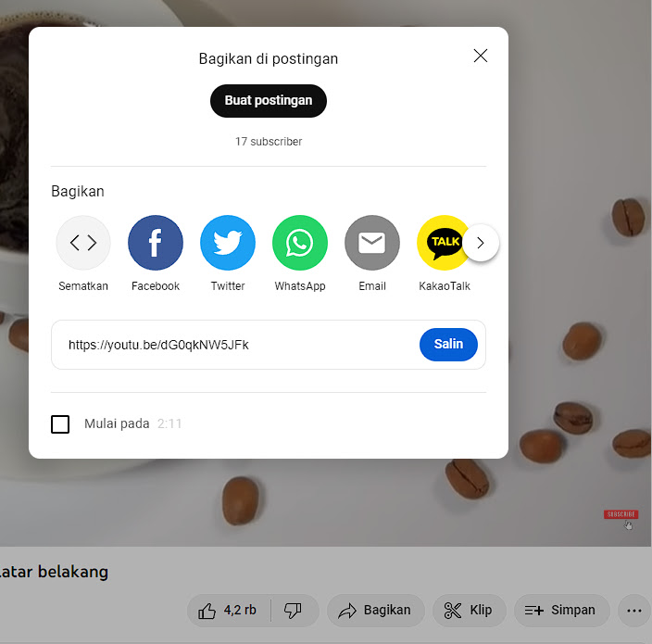The image size is (652, 644).
Task: Share via the Twitter icon
Action: pyautogui.click(x=228, y=243)
